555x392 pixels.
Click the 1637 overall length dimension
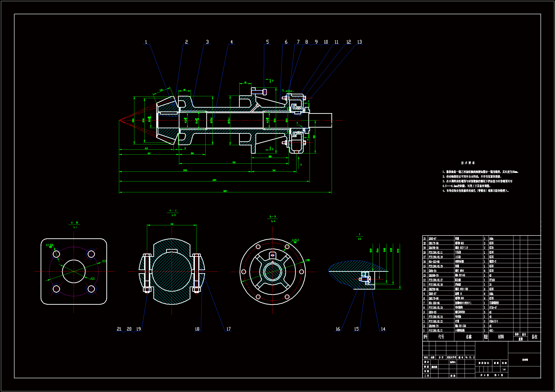click(x=225, y=191)
